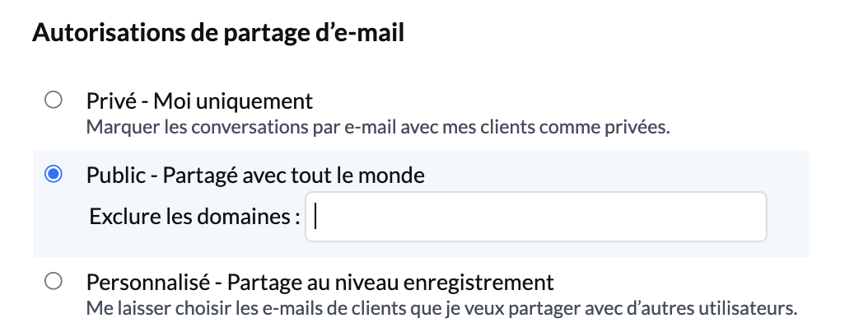Click the 'Exclure les domaines :' label text
The width and height of the screenshot is (868, 323).
tap(194, 217)
